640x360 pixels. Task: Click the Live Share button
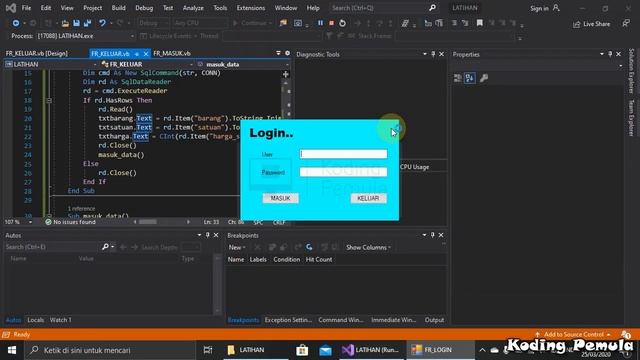[x=591, y=24]
